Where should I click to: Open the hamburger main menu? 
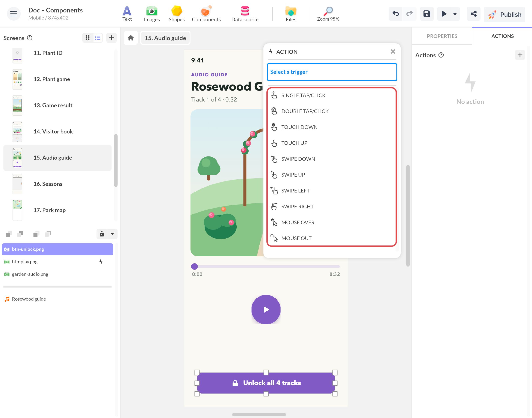click(14, 14)
